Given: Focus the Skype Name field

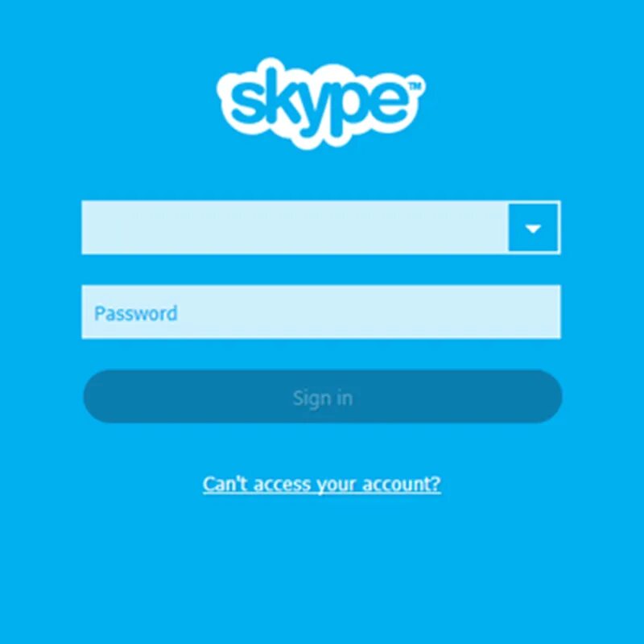Looking at the screenshot, I should (x=295, y=228).
